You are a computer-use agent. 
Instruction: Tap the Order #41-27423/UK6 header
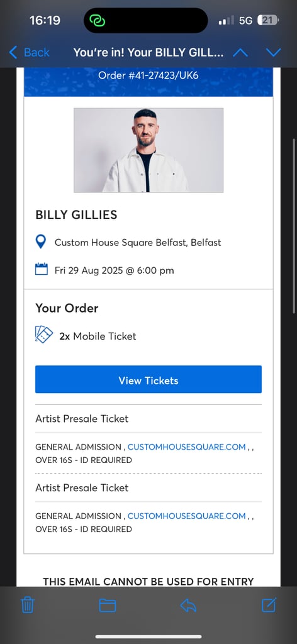click(x=148, y=76)
